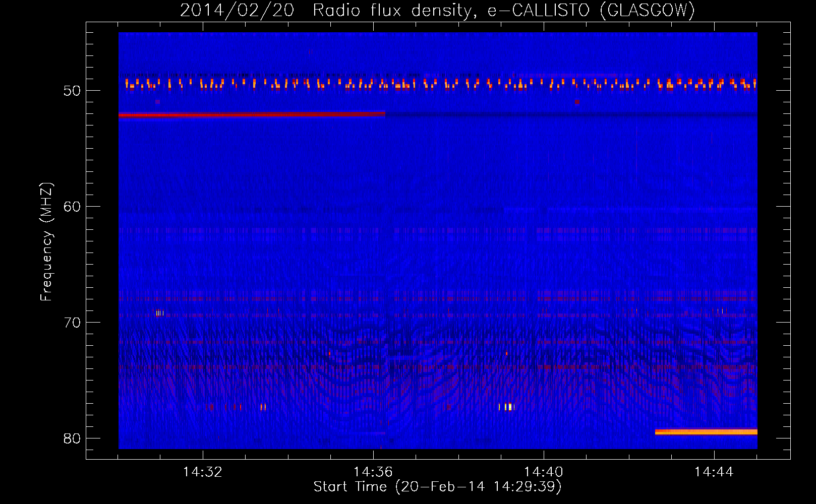Click the 14:40 time tick label
Image resolution: width=816 pixels, height=504 pixels.
(543, 472)
